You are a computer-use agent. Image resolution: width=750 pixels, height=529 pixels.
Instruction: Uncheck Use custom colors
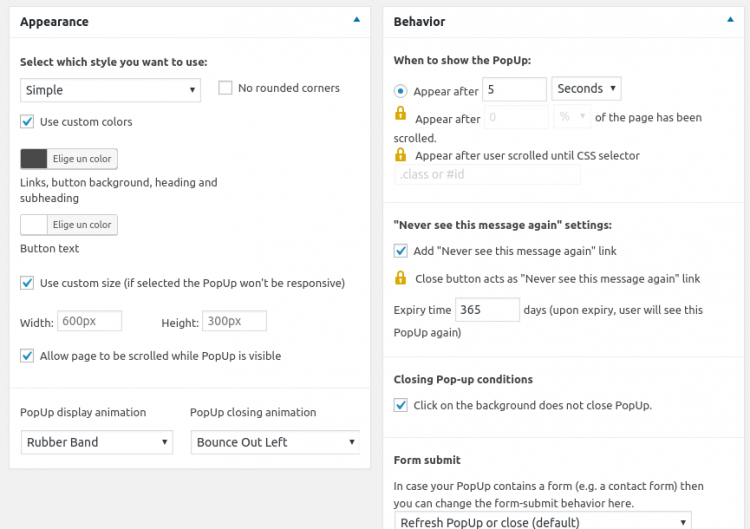[27, 122]
